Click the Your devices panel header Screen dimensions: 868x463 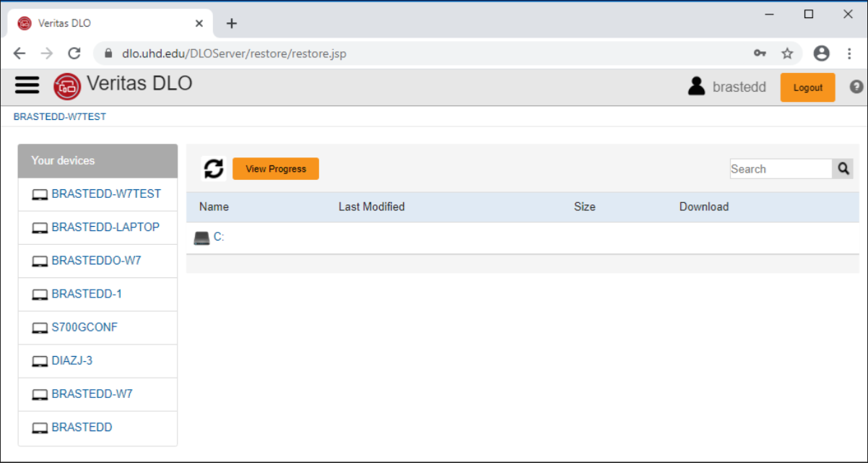point(97,160)
